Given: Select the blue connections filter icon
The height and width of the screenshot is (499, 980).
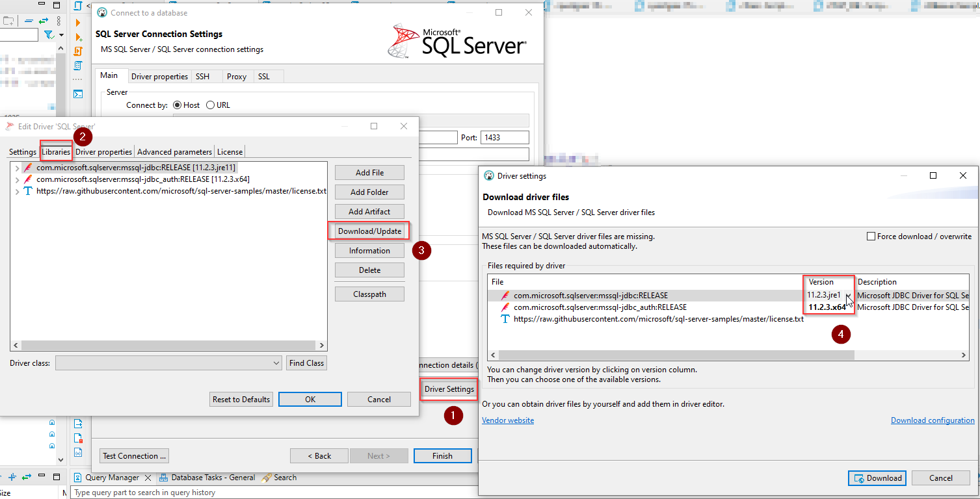Looking at the screenshot, I should pyautogui.click(x=49, y=34).
